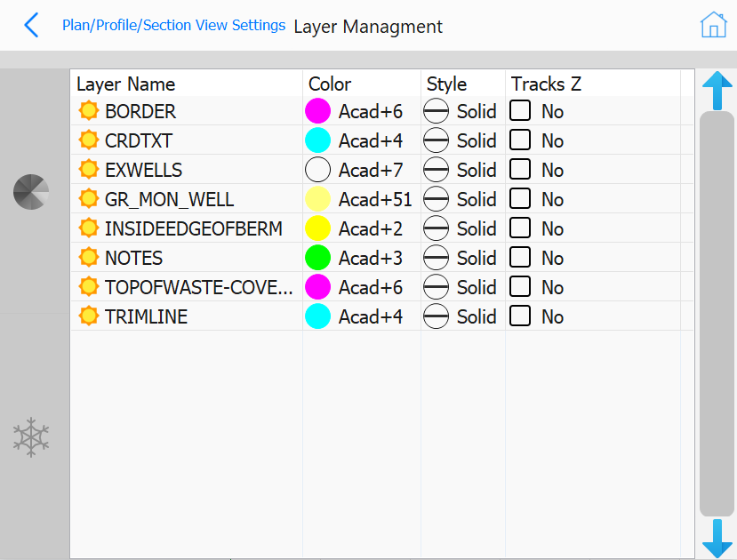
Task: Check Tracks Z box for BORDER
Action: tap(520, 110)
